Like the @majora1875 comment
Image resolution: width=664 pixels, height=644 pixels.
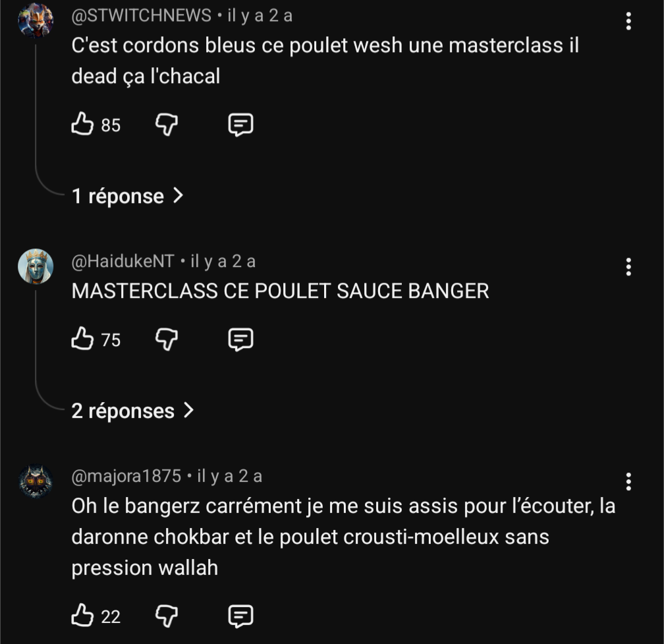click(82, 616)
